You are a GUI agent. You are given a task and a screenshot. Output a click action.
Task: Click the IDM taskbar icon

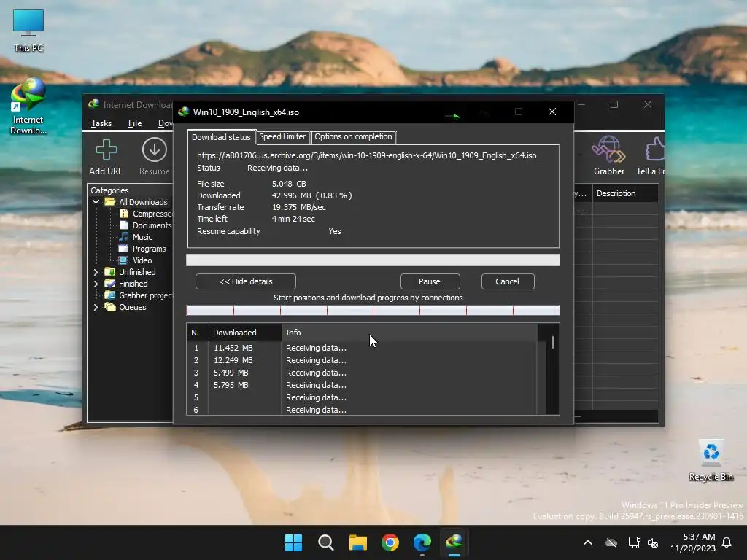[454, 542]
